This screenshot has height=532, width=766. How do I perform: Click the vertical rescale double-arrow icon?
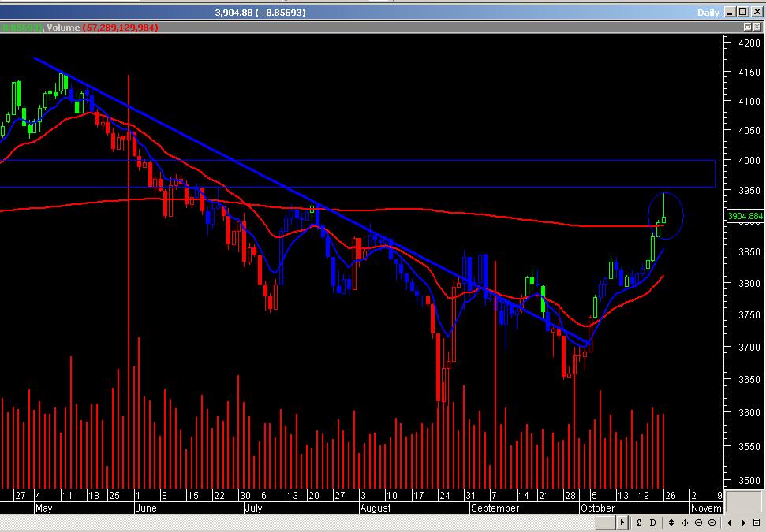[671, 523]
